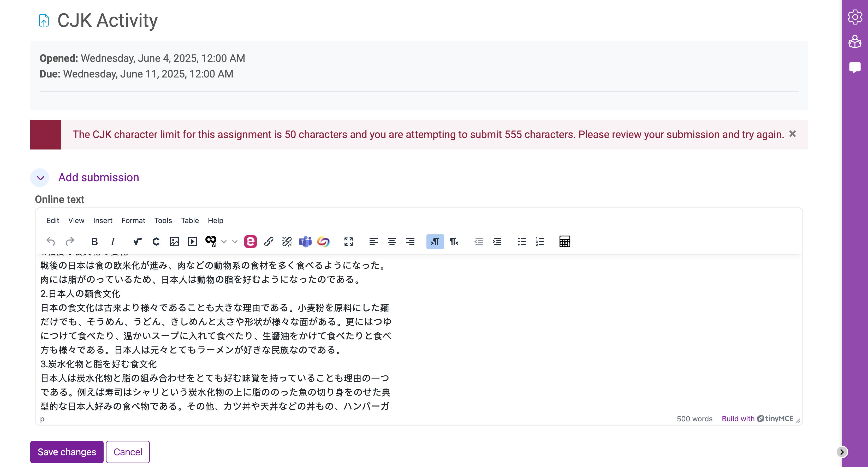Image resolution: width=868 pixels, height=467 pixels.
Task: Open the Table menu
Action: 190,220
